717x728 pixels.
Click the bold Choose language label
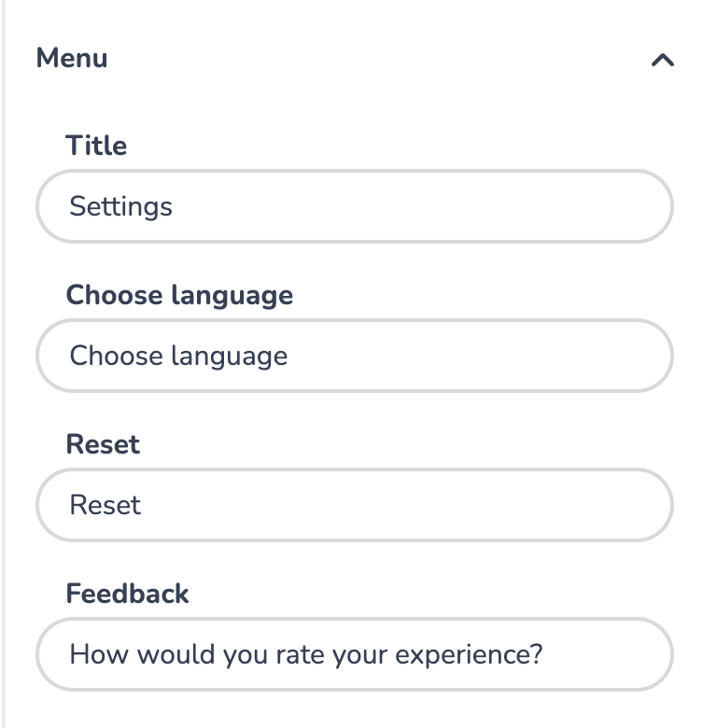[x=179, y=295]
